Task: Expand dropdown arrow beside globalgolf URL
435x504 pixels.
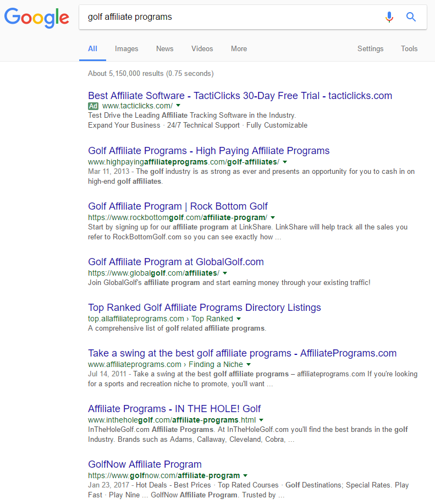Action: tap(225, 273)
